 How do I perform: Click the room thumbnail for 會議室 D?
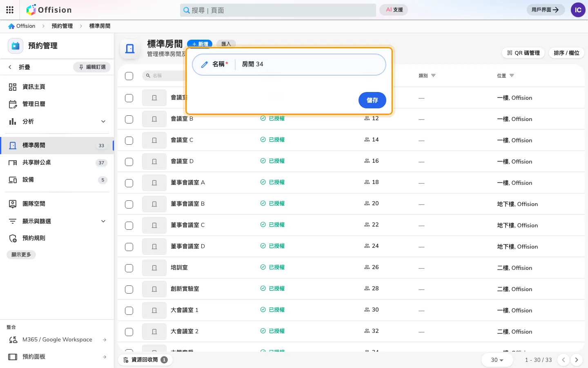[x=154, y=162]
